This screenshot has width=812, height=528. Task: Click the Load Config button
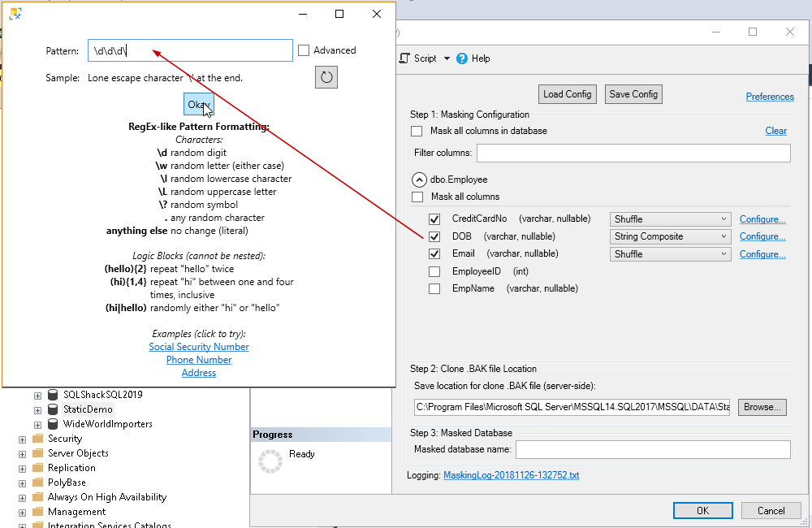[567, 94]
